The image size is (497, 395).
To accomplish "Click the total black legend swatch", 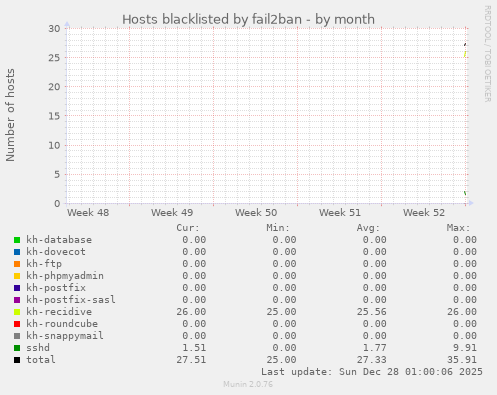I will [x=17, y=360].
